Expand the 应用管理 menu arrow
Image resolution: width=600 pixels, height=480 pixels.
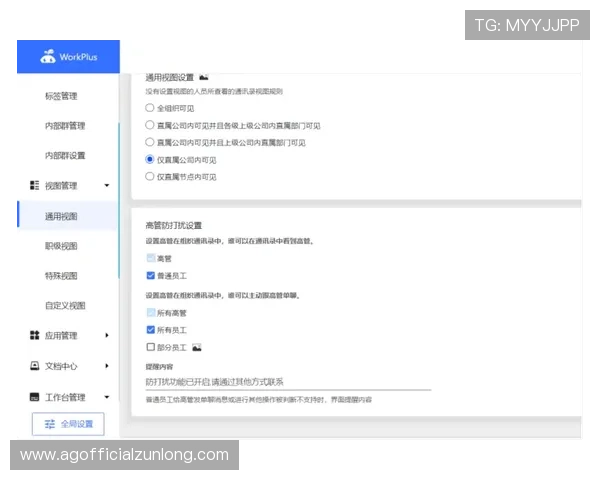click(x=107, y=335)
